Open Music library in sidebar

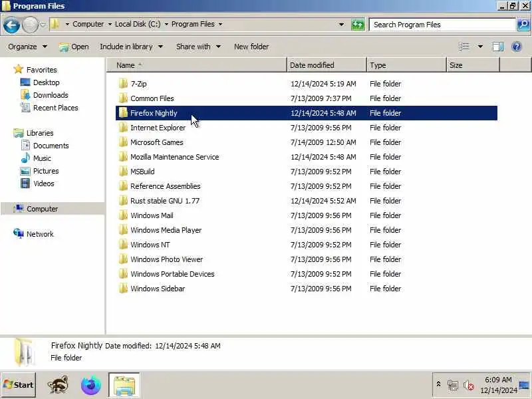coord(42,158)
